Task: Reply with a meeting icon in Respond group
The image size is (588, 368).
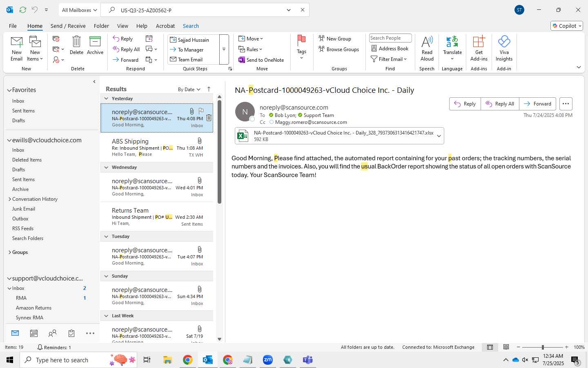Action: 149,38
